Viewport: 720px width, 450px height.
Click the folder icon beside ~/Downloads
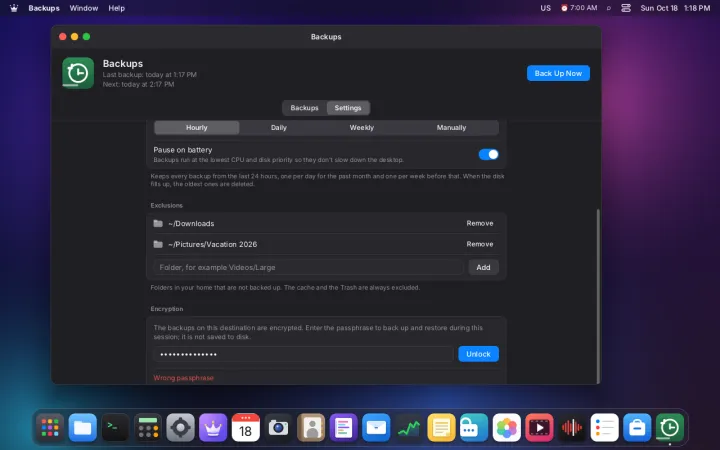click(x=158, y=224)
